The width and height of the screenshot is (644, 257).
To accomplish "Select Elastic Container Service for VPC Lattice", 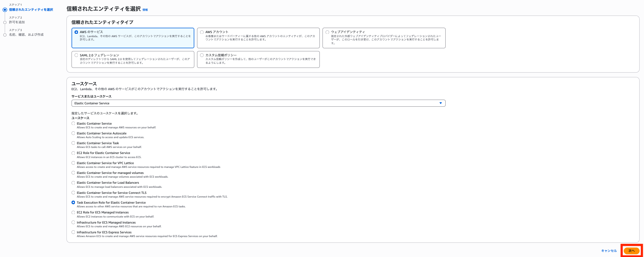I will point(74,163).
